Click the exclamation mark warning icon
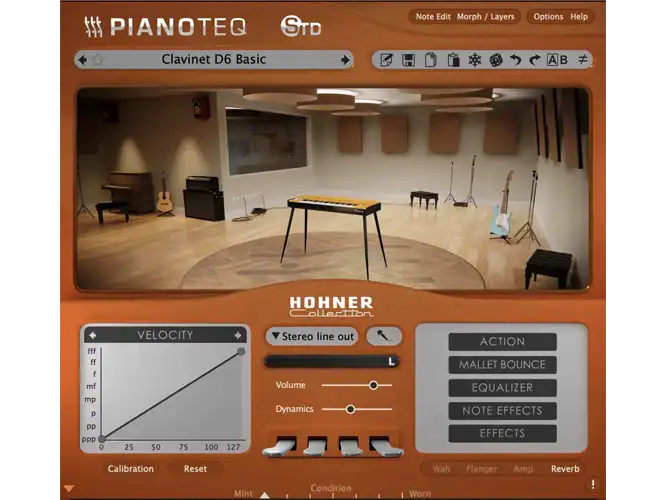This screenshot has height=500, width=667. [593, 484]
